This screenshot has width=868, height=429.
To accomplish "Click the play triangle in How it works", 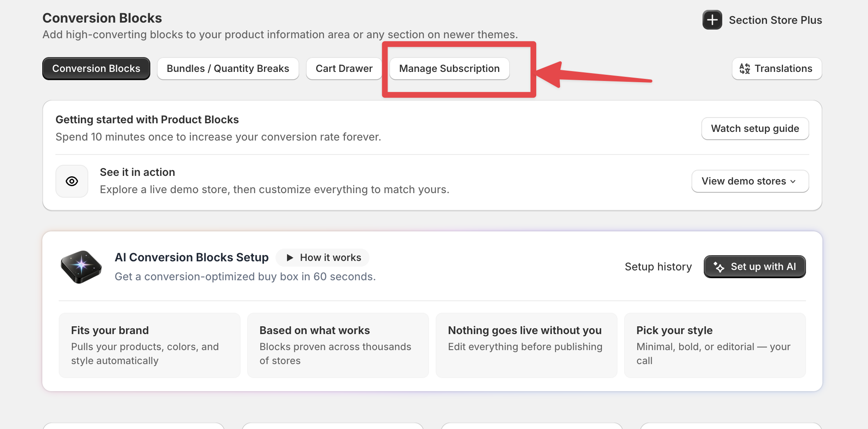I will coord(290,258).
